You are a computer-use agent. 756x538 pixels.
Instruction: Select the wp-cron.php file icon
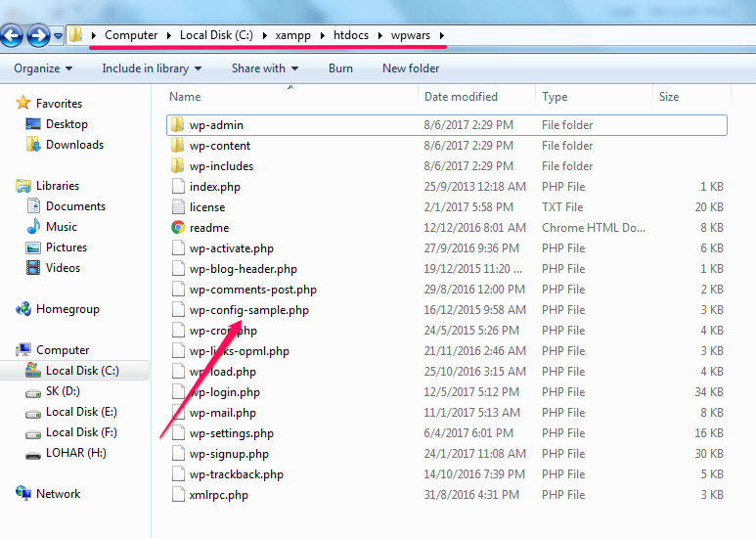coord(178,331)
